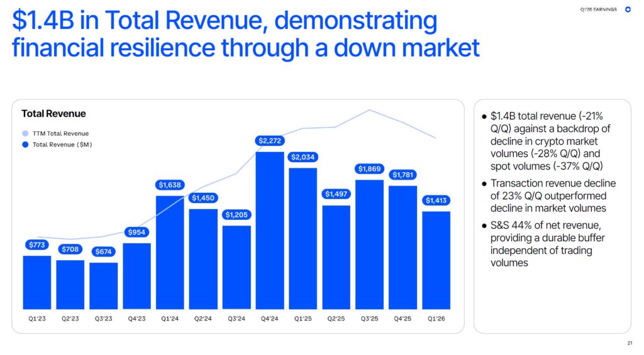Click the Q4'24 axis label
This screenshot has width=644, height=355.
270,319
